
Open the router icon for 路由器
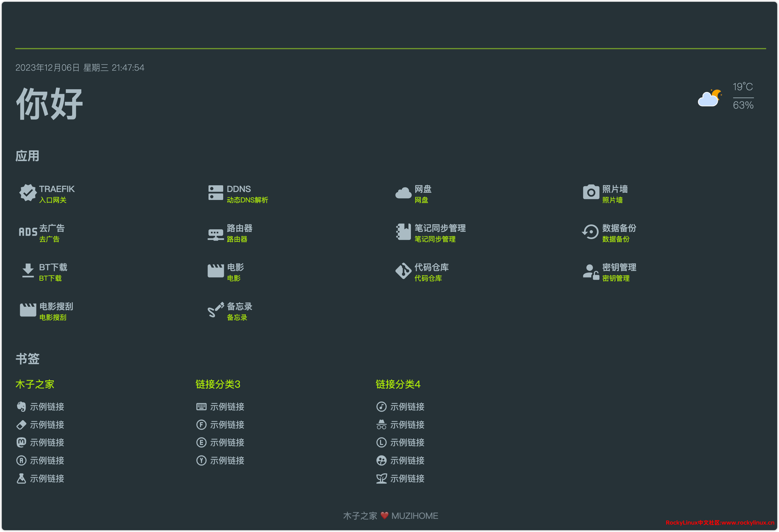[x=216, y=234]
